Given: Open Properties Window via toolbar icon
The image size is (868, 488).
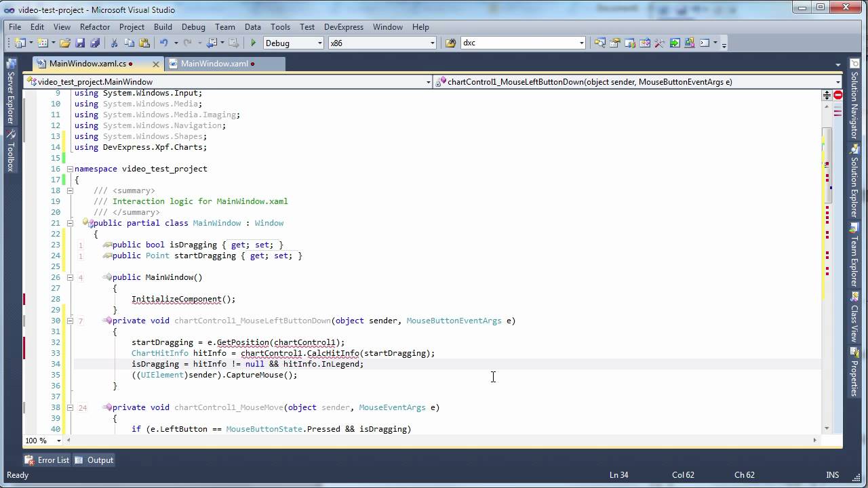Looking at the screenshot, I should click(615, 43).
